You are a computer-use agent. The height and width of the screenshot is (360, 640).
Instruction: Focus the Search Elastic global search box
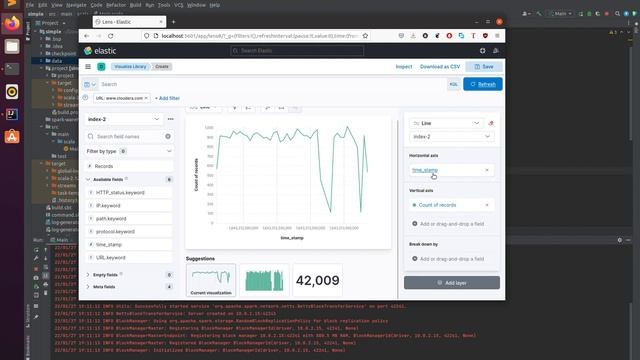pyautogui.click(x=297, y=51)
